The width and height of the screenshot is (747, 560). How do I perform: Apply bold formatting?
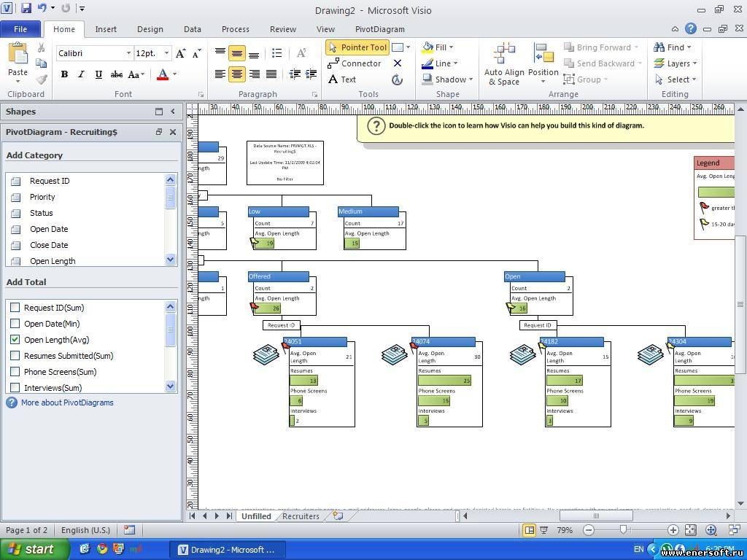(x=64, y=74)
